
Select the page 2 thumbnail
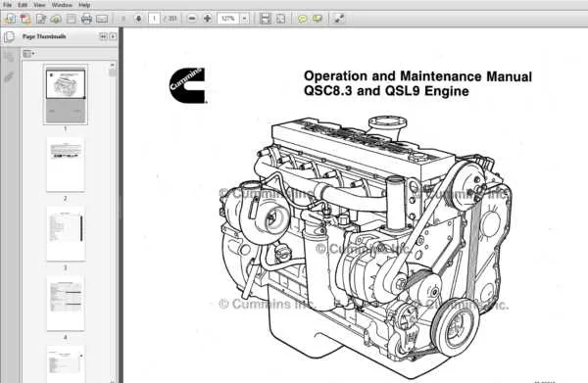66,165
